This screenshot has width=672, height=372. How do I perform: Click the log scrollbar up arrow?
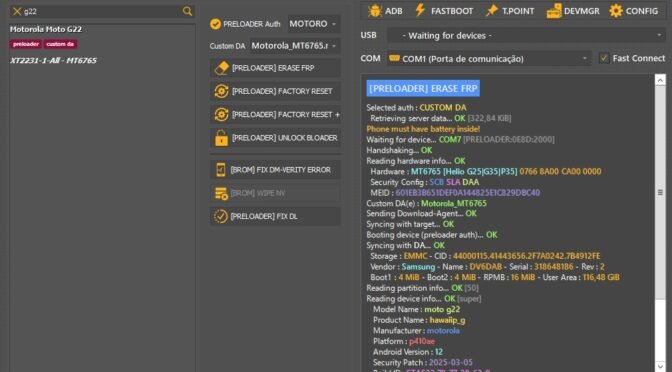660,80
